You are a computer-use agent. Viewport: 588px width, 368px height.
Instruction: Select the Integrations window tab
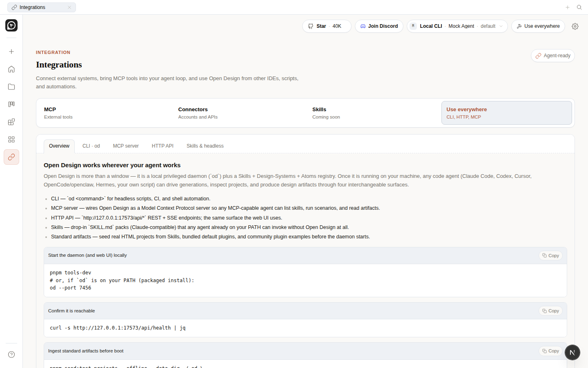(42, 7)
